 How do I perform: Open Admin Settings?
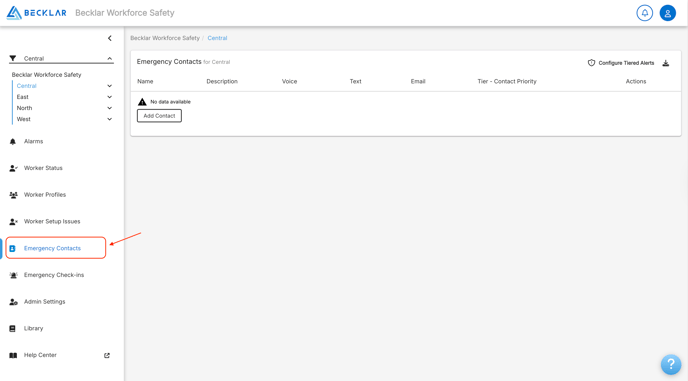(44, 302)
